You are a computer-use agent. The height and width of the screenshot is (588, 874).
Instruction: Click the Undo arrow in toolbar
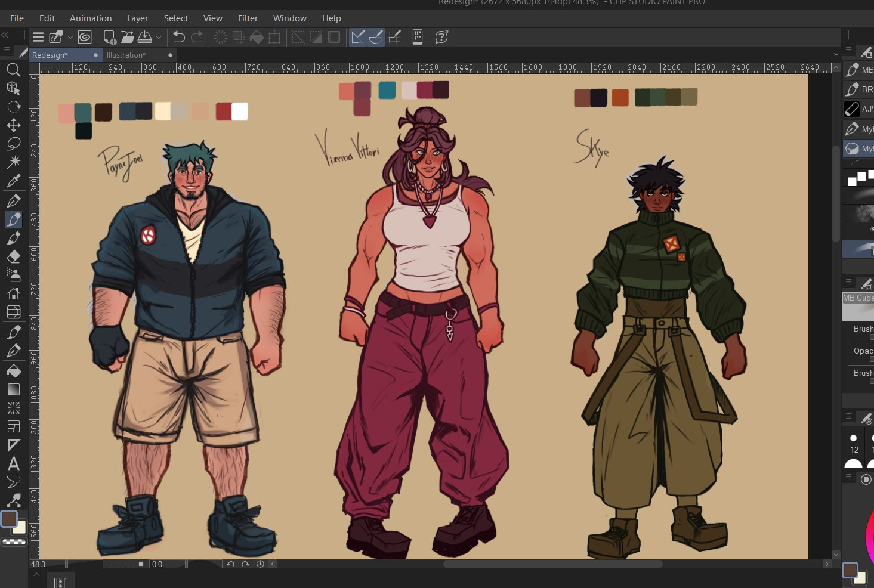[x=178, y=37]
